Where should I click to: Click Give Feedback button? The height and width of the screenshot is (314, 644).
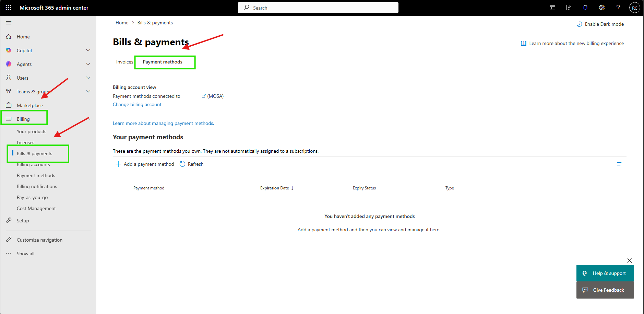tap(605, 290)
